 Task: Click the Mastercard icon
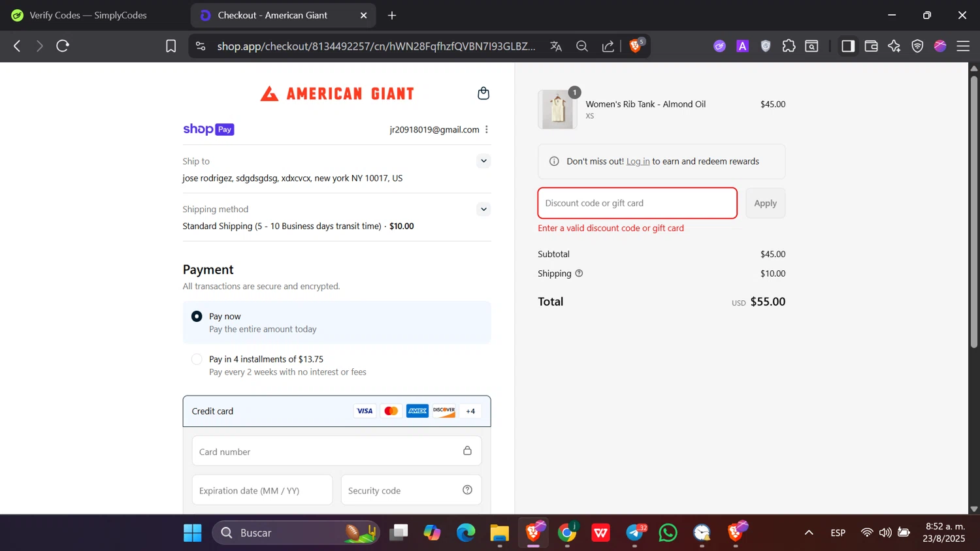click(391, 411)
